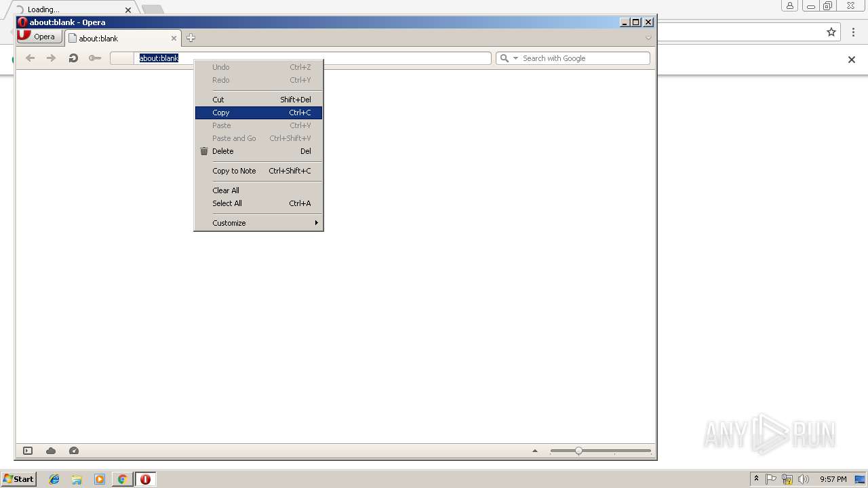Close the loading Chrome tab
This screenshot has height=488, width=868.
[x=128, y=9]
